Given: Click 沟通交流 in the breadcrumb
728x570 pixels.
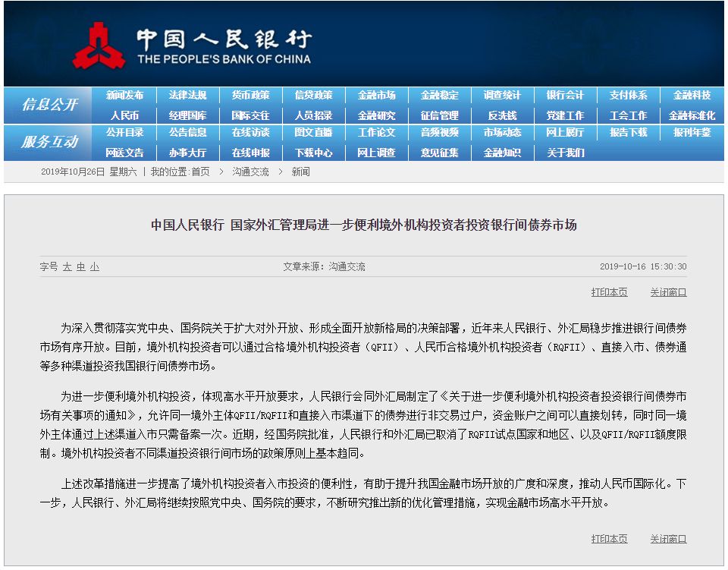Looking at the screenshot, I should tap(251, 172).
